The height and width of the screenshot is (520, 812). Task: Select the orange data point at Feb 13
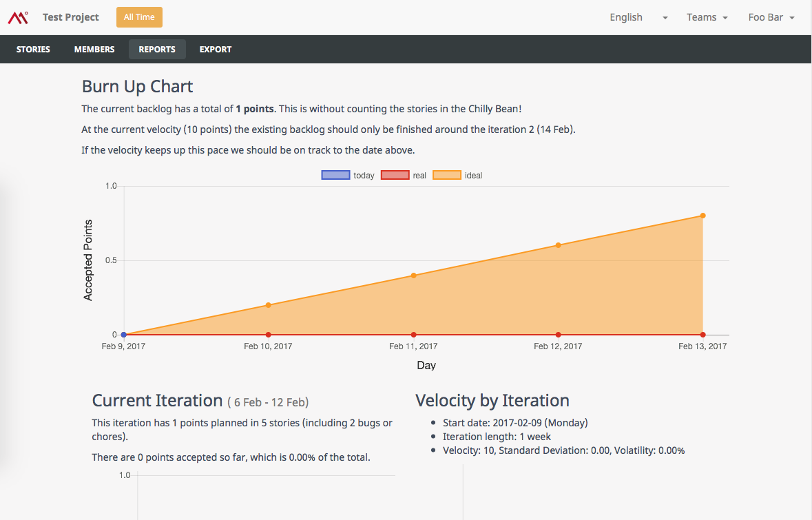[702, 215]
